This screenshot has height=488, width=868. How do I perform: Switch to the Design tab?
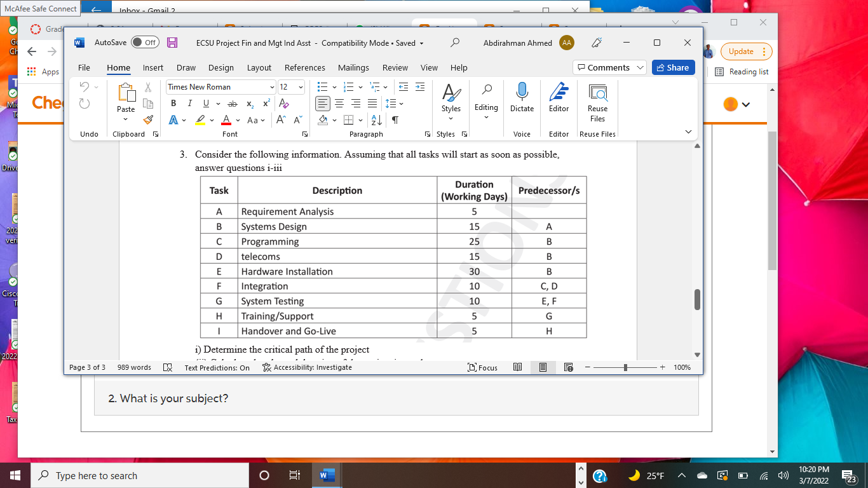click(x=221, y=67)
